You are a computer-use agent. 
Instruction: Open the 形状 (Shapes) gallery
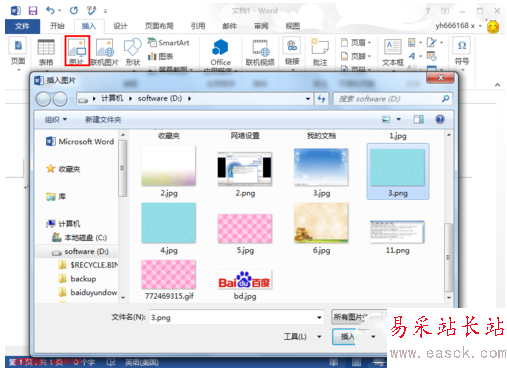[133, 52]
